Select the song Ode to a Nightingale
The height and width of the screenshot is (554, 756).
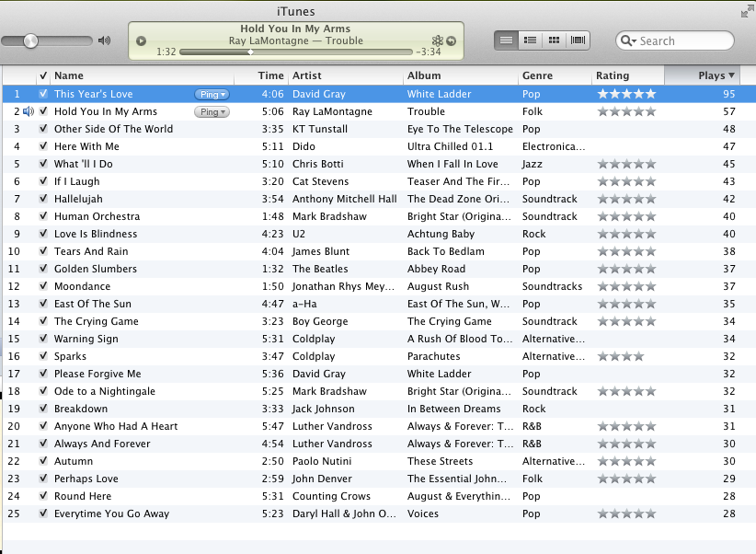pyautogui.click(x=105, y=391)
